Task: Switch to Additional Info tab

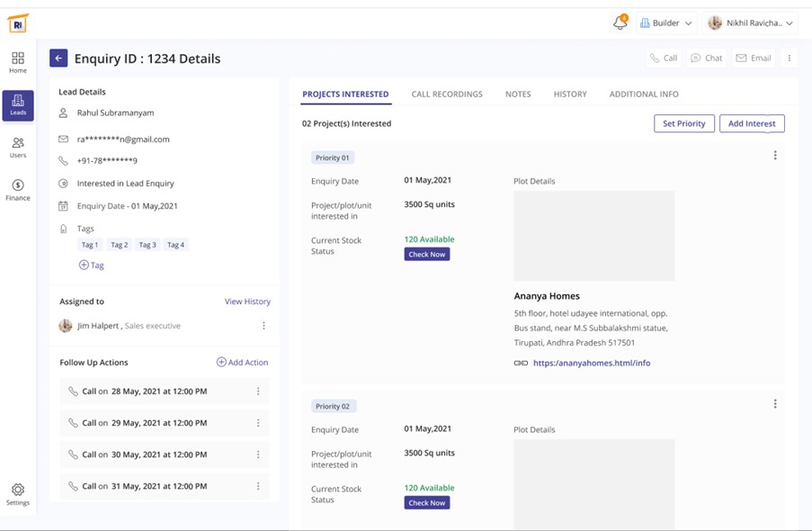Action: point(644,94)
